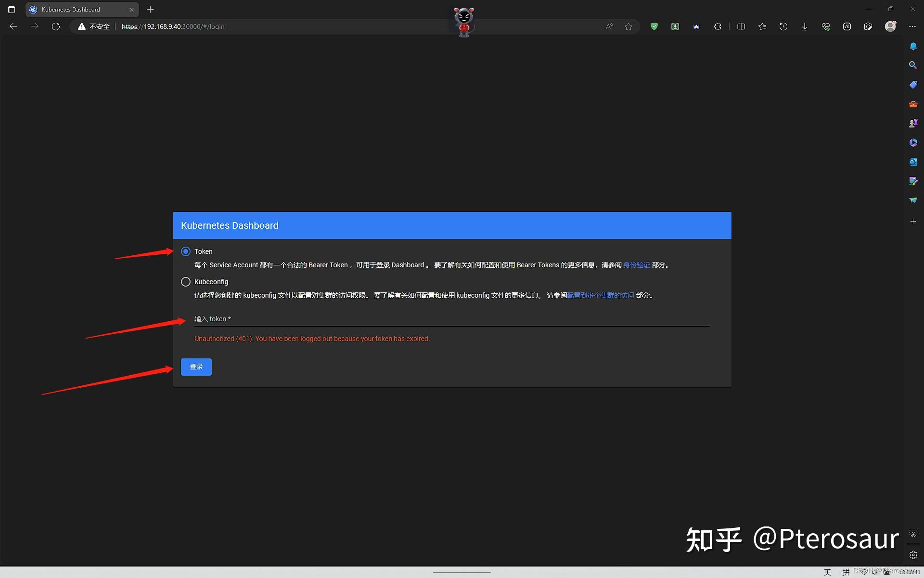Open the sidebar tools briefcase
The image size is (924, 578).
click(913, 104)
